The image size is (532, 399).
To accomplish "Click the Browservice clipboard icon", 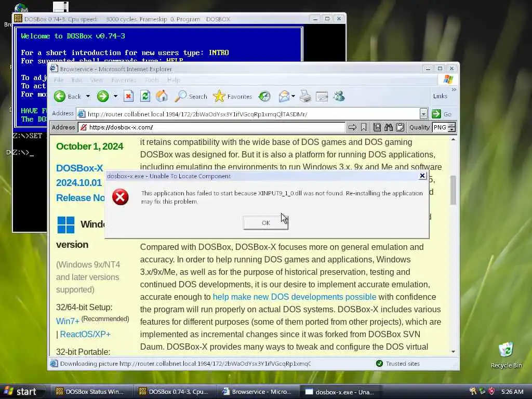I will click(400, 127).
